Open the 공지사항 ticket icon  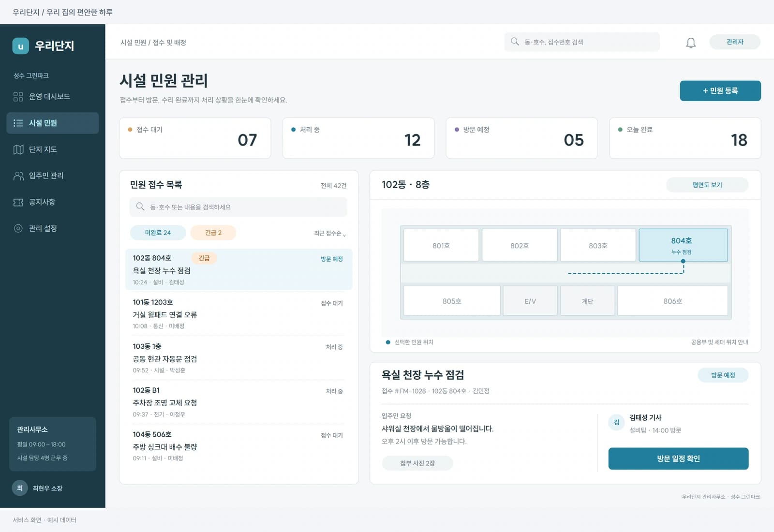click(18, 202)
